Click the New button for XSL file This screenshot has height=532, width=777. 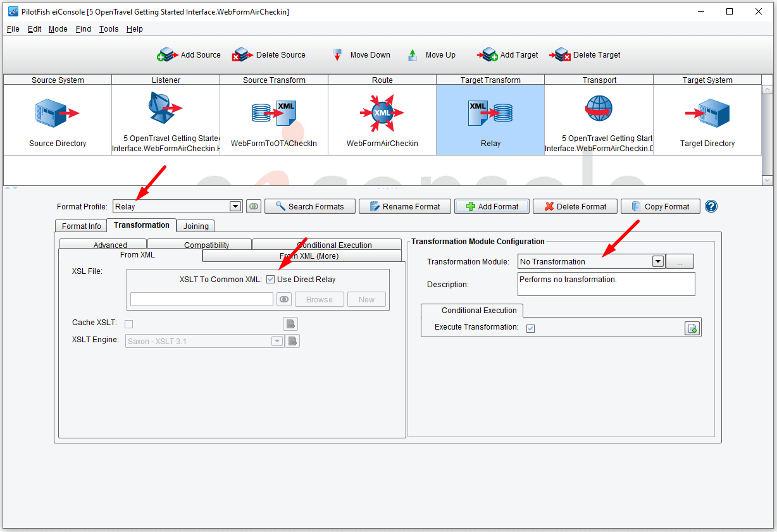(367, 300)
